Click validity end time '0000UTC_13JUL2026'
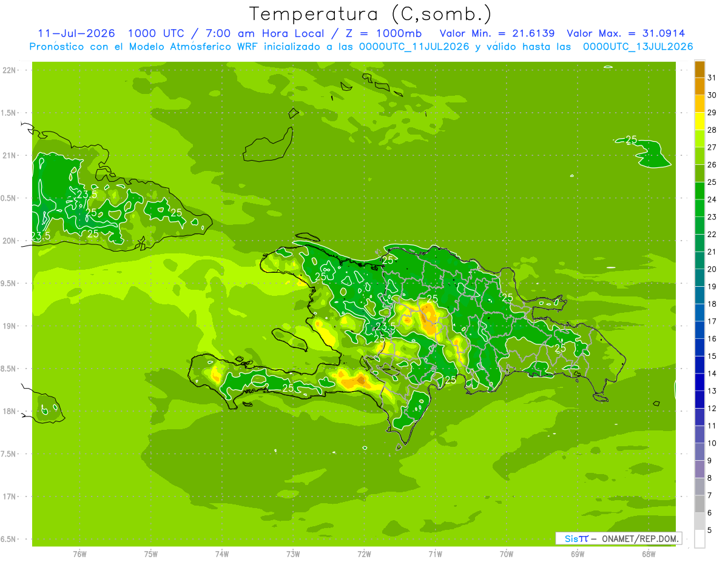The width and height of the screenshot is (728, 562). click(638, 47)
